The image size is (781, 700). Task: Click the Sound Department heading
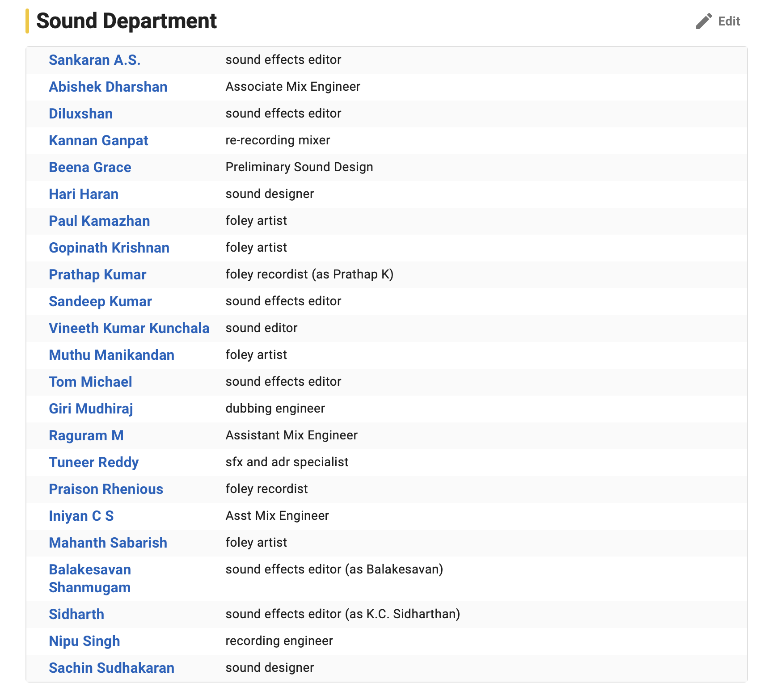[127, 21]
